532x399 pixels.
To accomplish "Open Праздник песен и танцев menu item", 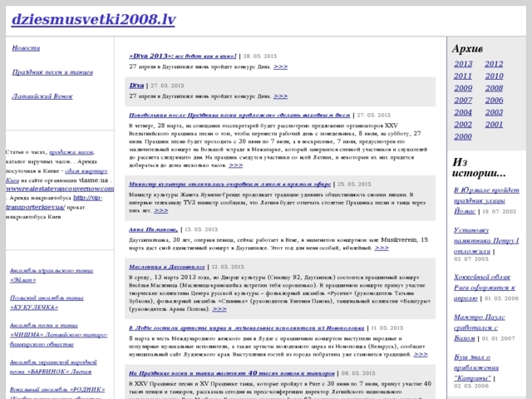I will (x=52, y=72).
